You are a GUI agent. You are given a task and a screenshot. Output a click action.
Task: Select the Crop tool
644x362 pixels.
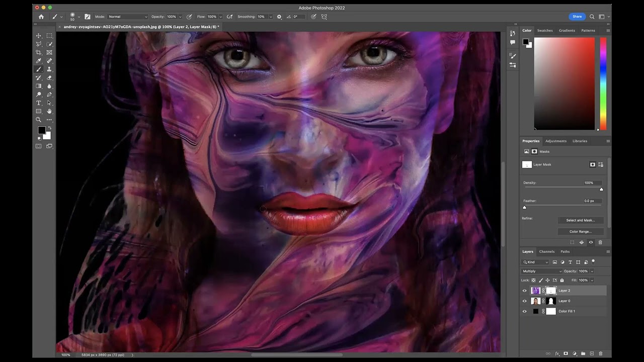[38, 52]
